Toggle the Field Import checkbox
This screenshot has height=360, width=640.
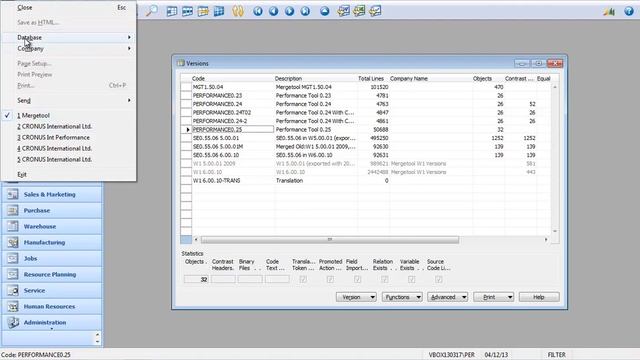tap(357, 279)
